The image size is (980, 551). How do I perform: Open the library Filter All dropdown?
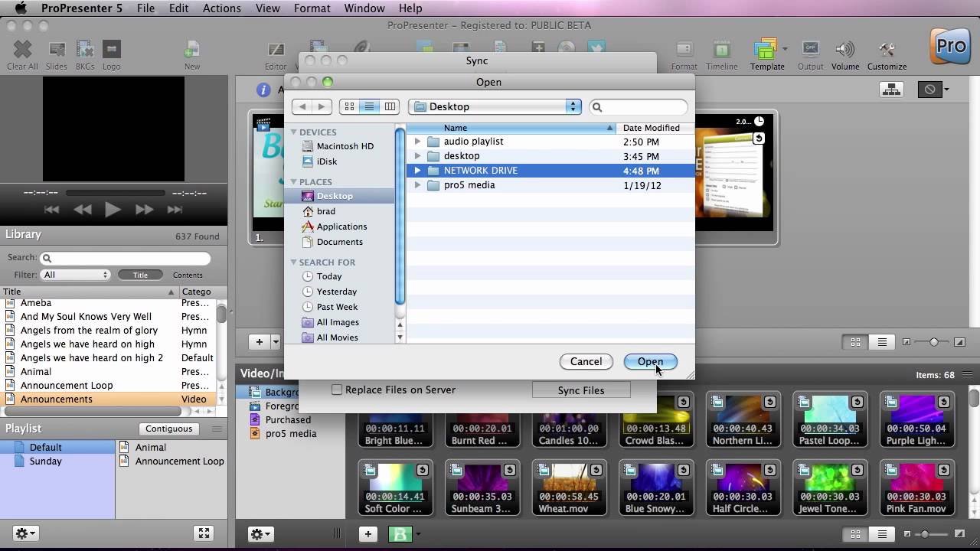pos(76,275)
